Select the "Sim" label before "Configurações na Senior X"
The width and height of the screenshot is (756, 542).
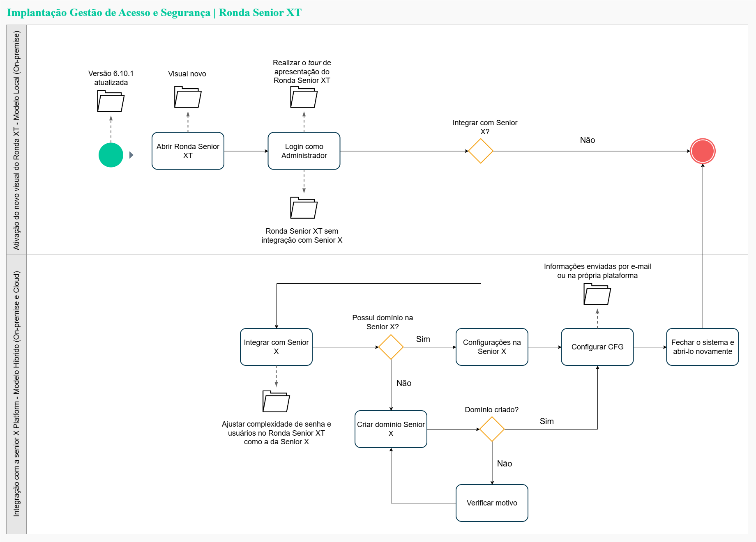point(423,339)
